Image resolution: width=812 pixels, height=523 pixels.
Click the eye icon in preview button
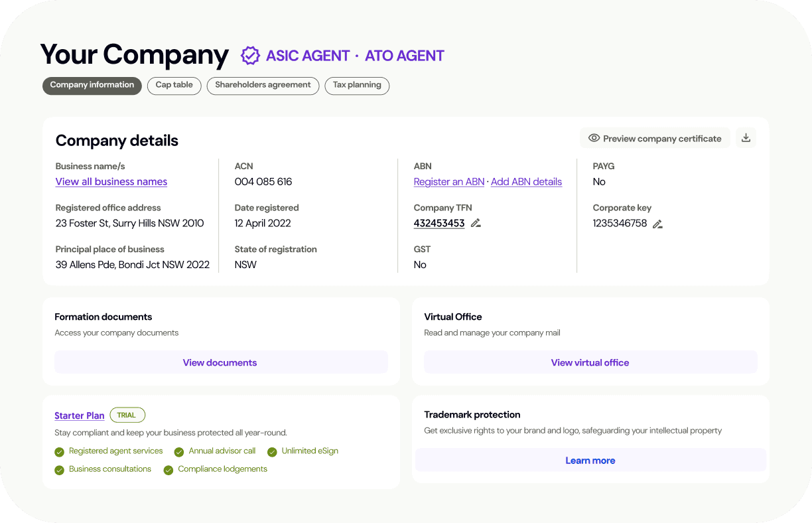[x=594, y=138]
